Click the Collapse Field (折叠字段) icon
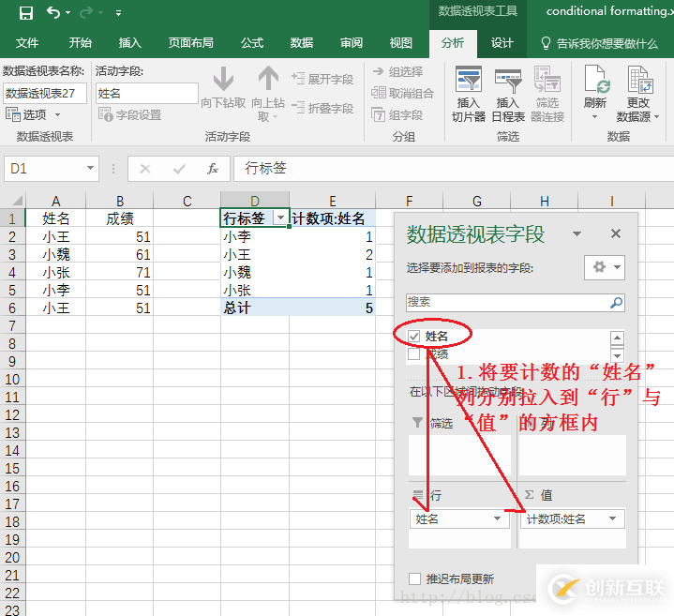The image size is (674, 616). click(298, 108)
